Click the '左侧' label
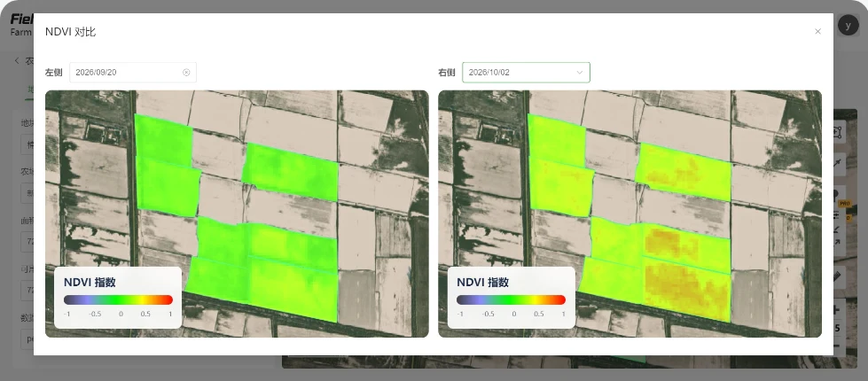 point(54,73)
